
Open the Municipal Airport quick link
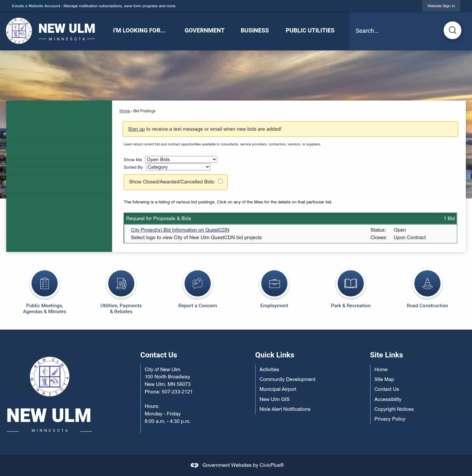[278, 389]
